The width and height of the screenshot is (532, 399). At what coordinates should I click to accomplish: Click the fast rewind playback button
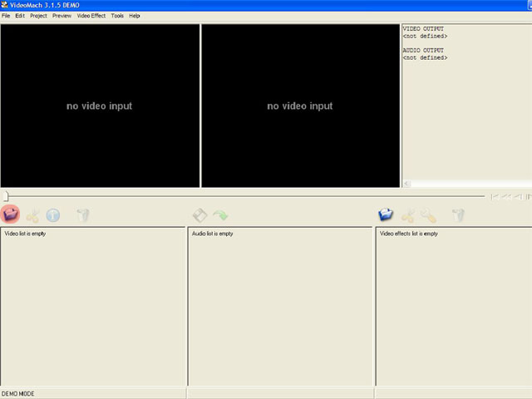pyautogui.click(x=506, y=196)
